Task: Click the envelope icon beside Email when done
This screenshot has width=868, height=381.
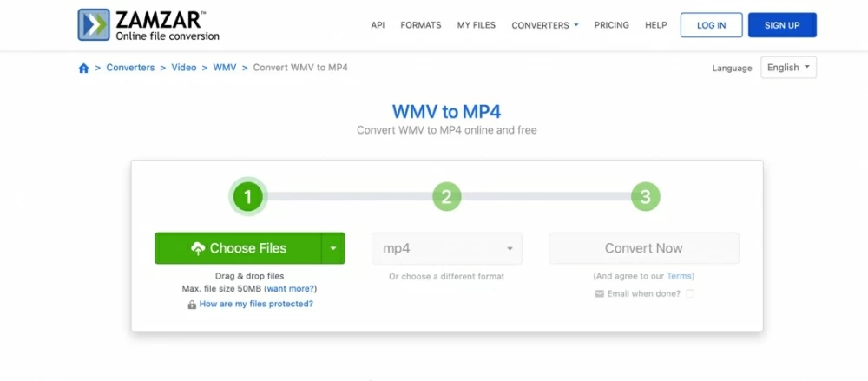Action: [x=599, y=293]
